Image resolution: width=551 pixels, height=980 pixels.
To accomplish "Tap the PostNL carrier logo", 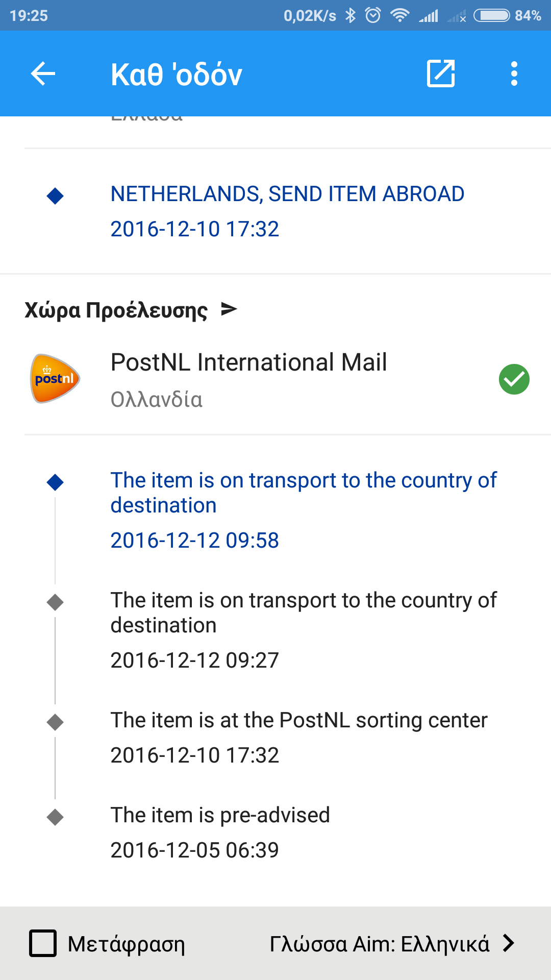I will pyautogui.click(x=55, y=379).
